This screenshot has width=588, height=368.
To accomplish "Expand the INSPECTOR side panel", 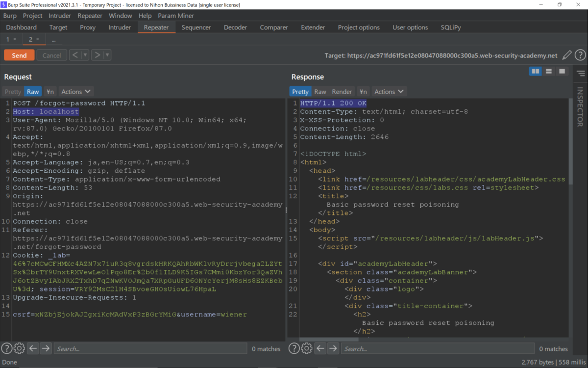I will click(x=580, y=106).
